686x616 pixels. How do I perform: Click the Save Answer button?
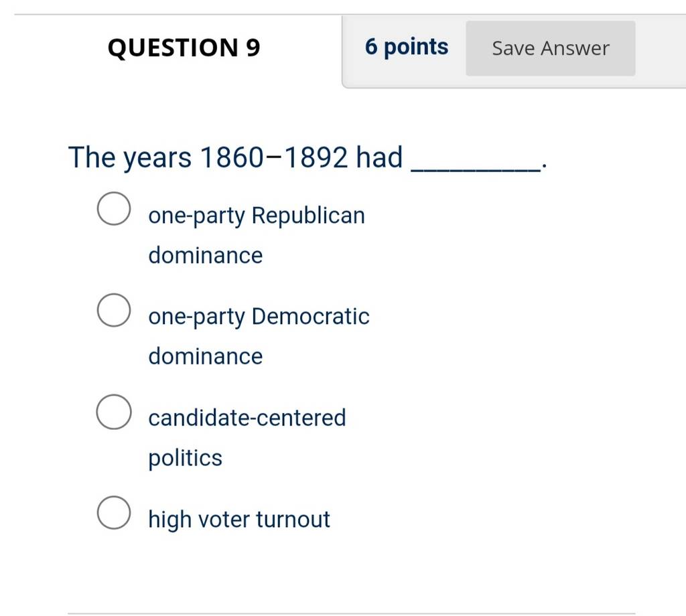click(x=551, y=48)
